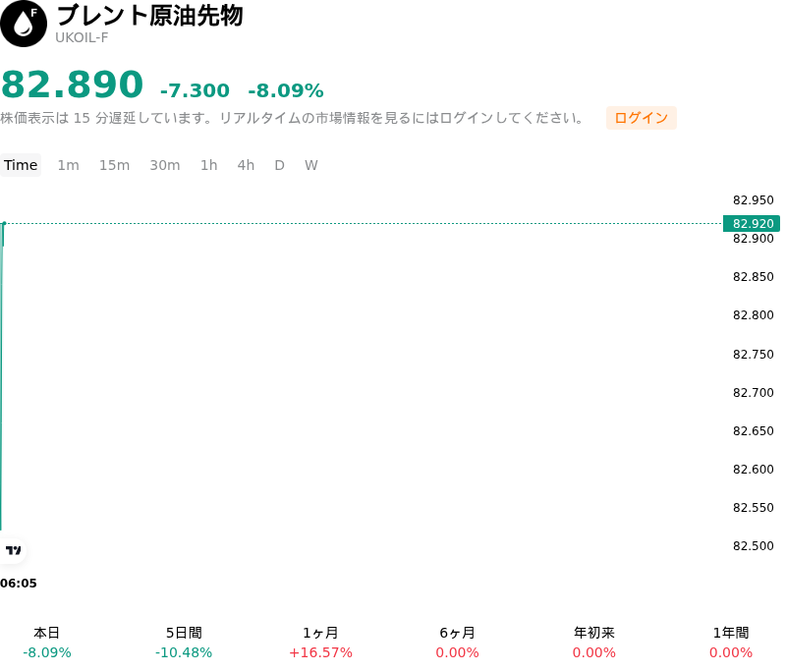Switch to the 1m interval

[x=68, y=165]
